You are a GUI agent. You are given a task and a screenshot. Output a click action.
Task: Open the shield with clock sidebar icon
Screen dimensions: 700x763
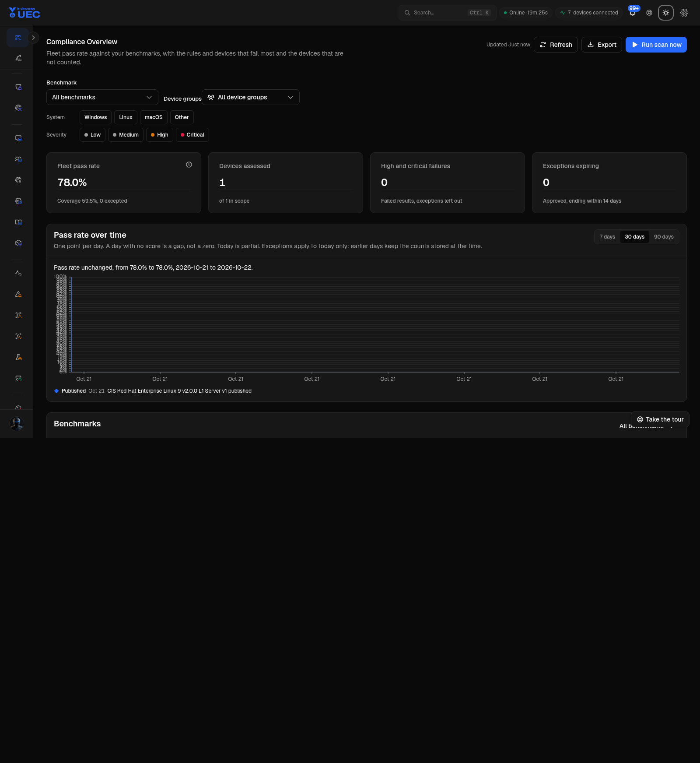pos(18,378)
